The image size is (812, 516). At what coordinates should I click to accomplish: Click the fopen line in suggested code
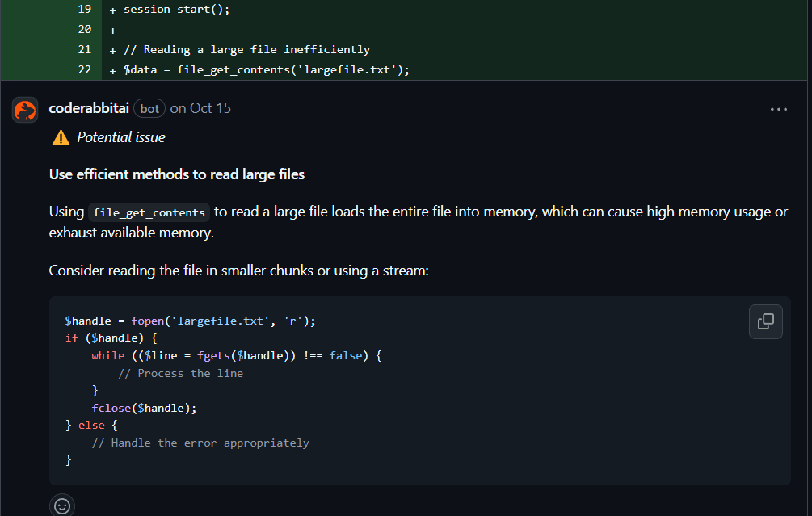click(x=190, y=321)
